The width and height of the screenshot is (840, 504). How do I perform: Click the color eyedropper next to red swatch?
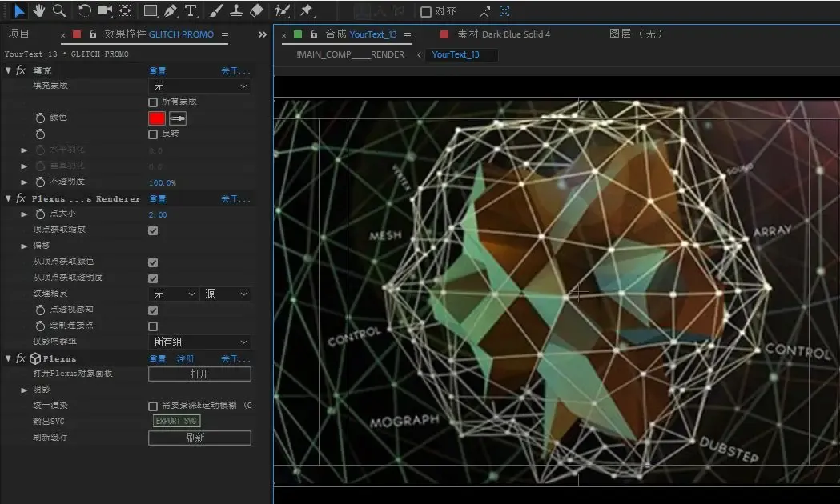pyautogui.click(x=178, y=118)
